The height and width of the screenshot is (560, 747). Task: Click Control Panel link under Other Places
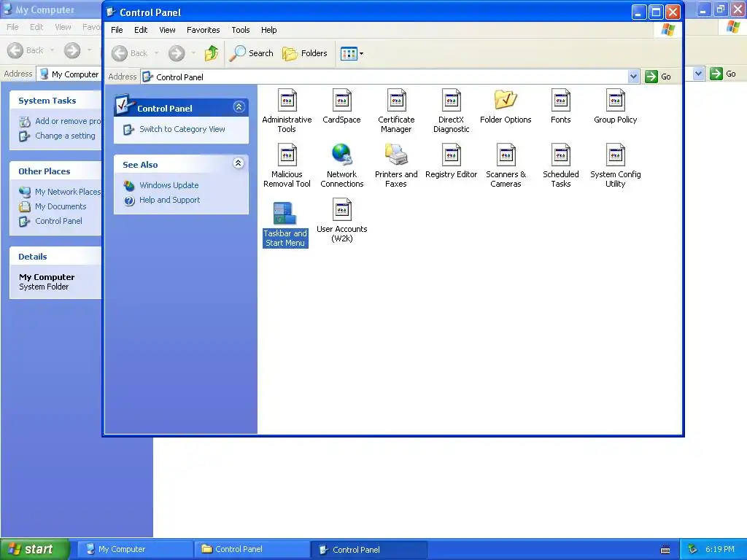(x=58, y=222)
